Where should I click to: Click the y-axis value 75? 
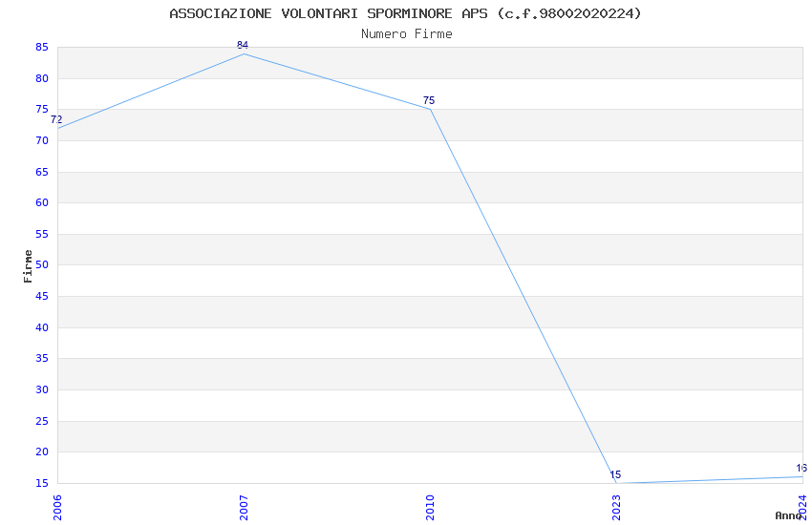tap(42, 109)
